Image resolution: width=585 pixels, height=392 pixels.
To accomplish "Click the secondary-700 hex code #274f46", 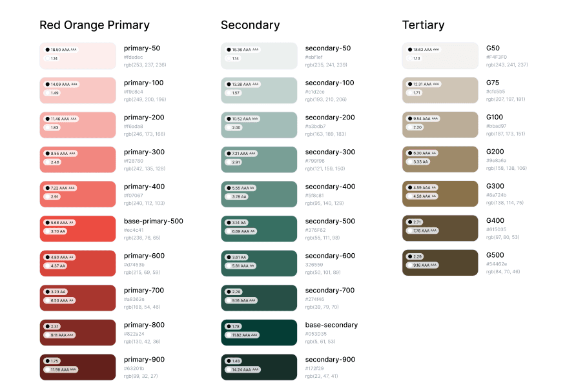I will tap(315, 299).
